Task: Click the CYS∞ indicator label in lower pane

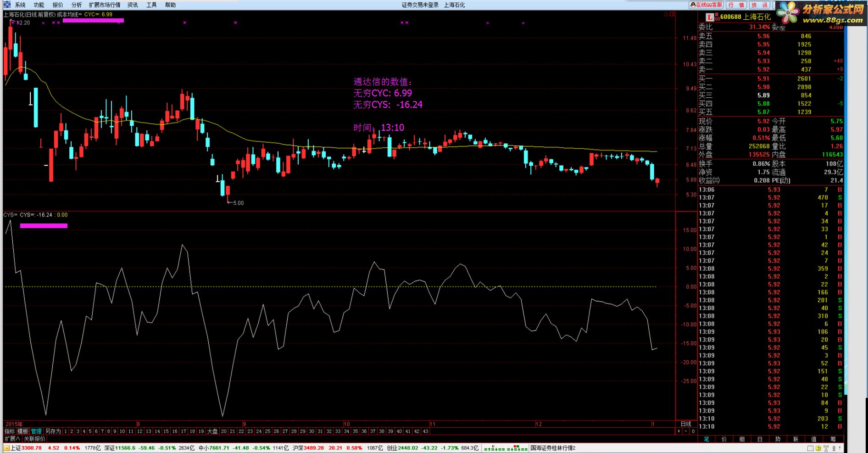Action: (x=10, y=215)
